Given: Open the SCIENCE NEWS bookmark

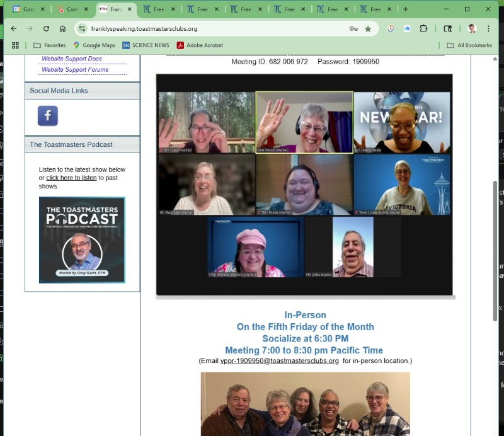Looking at the screenshot, I should (146, 45).
